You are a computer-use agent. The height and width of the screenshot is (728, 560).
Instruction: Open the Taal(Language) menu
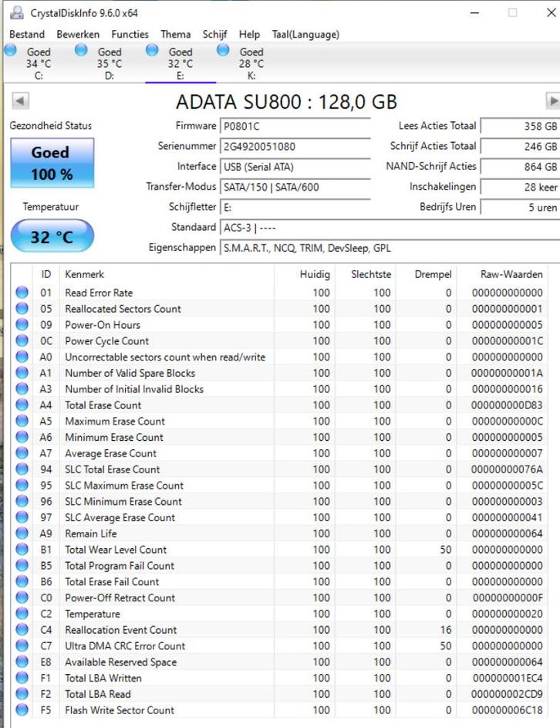point(305,35)
